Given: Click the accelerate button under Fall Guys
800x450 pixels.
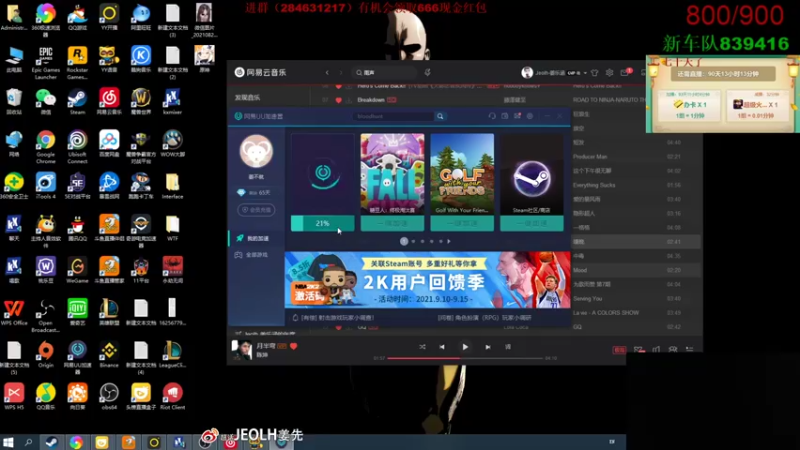Looking at the screenshot, I should tap(392, 223).
